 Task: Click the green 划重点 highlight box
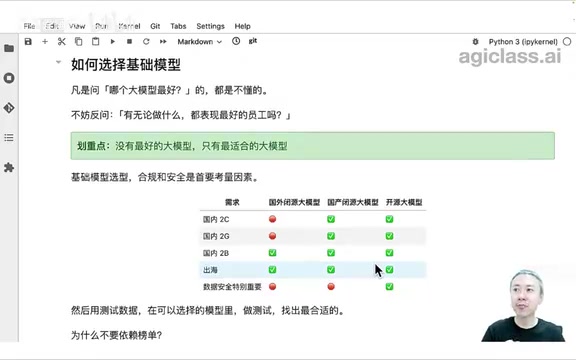[x=313, y=146]
